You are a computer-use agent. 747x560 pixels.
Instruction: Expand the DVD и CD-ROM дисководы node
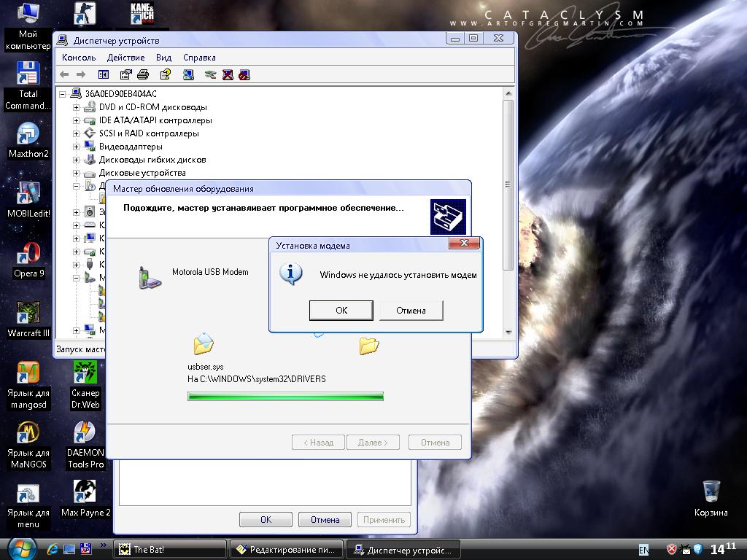(76, 108)
